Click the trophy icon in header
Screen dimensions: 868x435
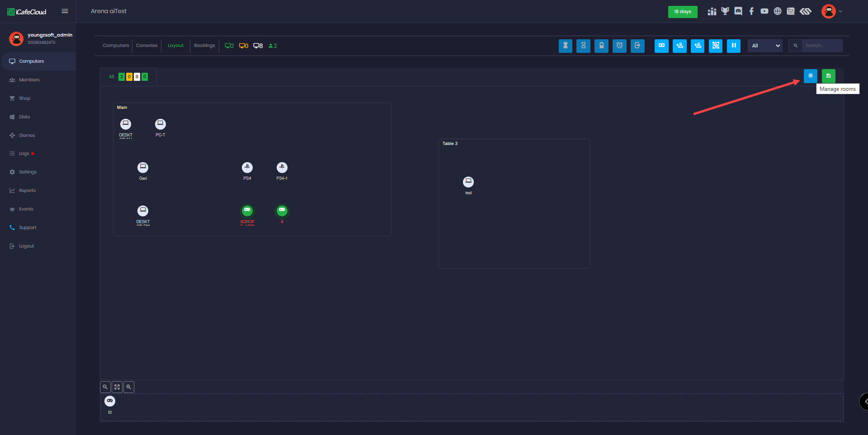click(x=725, y=11)
